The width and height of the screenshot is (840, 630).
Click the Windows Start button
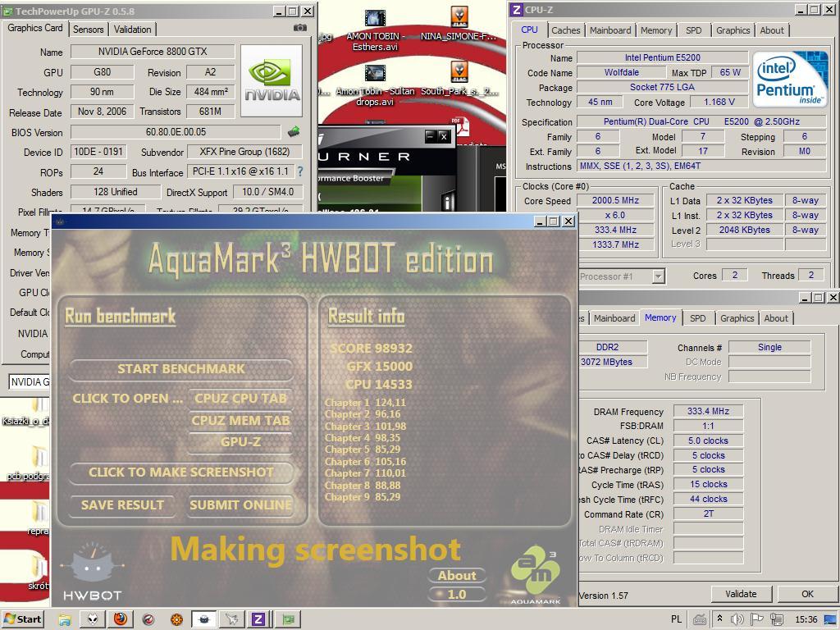click(x=22, y=619)
